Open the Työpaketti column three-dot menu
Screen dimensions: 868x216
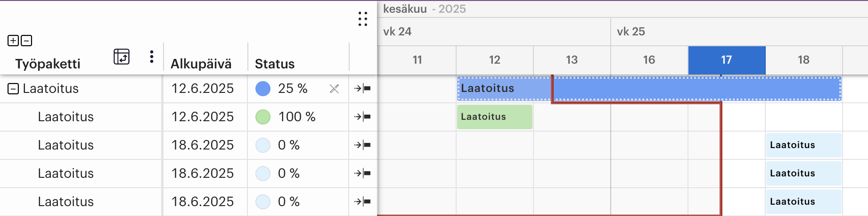[151, 57]
